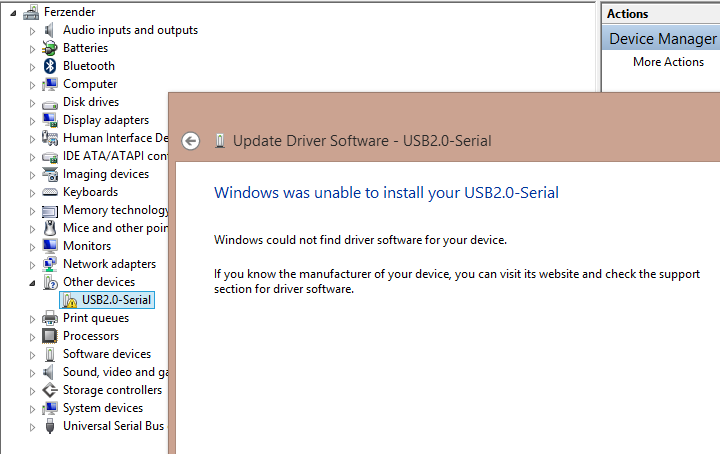Click the USB2.0-Serial warning device icon

click(70, 300)
